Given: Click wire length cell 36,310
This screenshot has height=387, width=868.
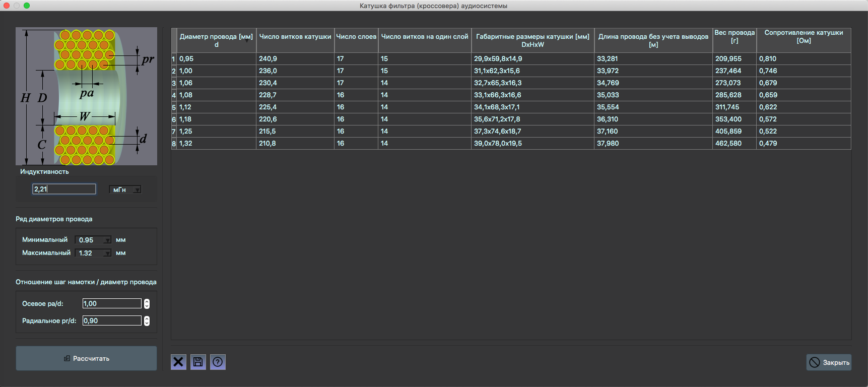Looking at the screenshot, I should [654, 119].
